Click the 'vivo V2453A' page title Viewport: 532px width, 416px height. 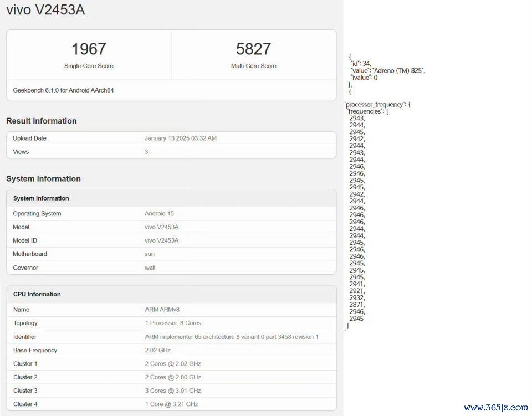pyautogui.click(x=45, y=9)
